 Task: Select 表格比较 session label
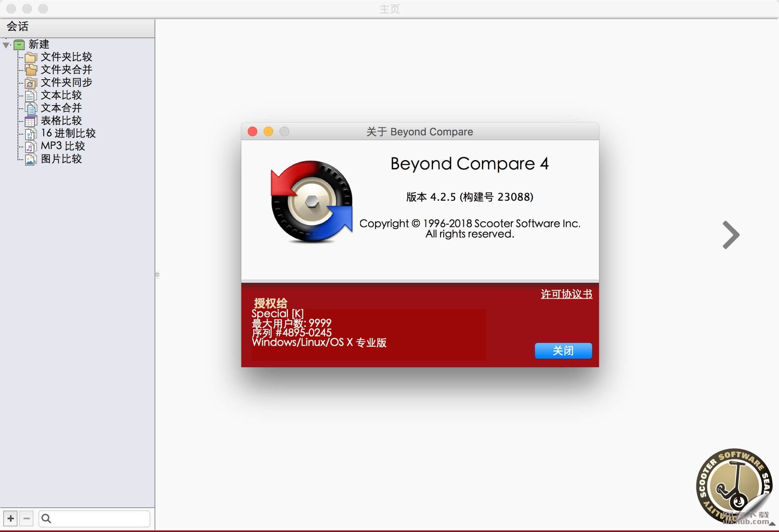point(61,121)
